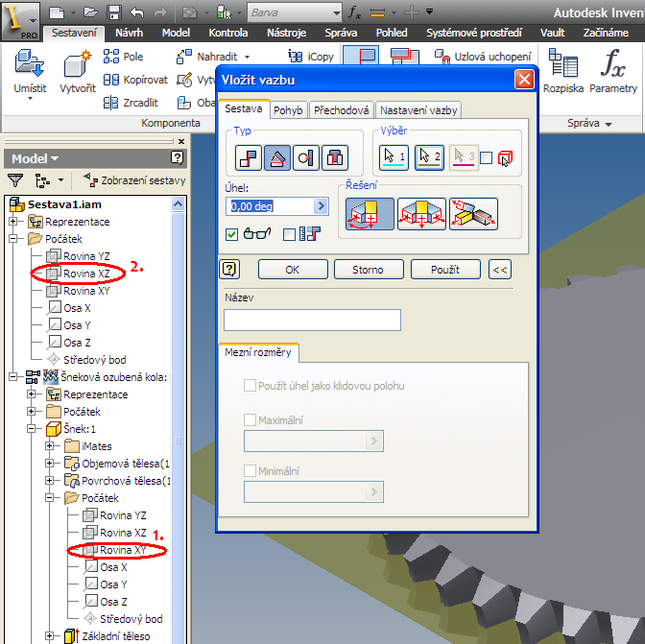The image size is (645, 644).
Task: Select the Tangent constraint type icon
Action: [306, 157]
